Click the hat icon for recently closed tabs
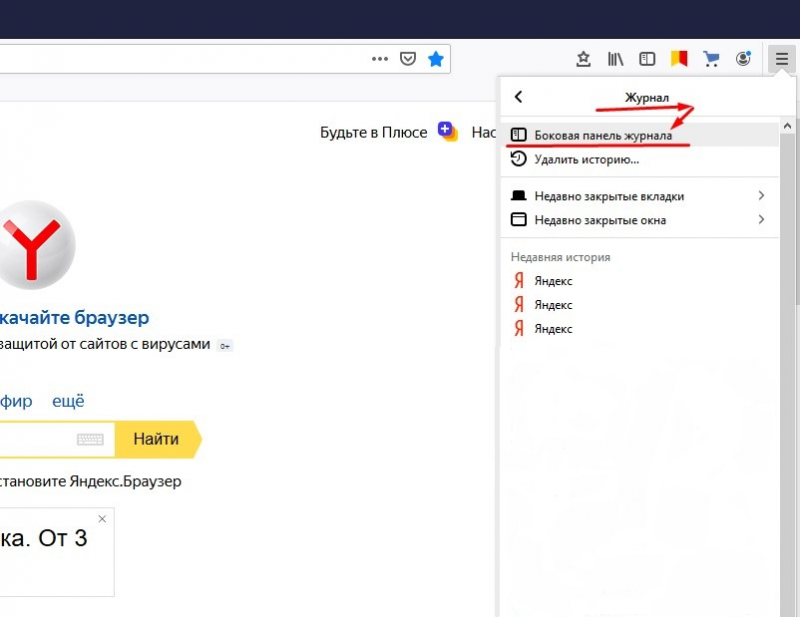Screen dimensions: 800x617 coord(518,195)
